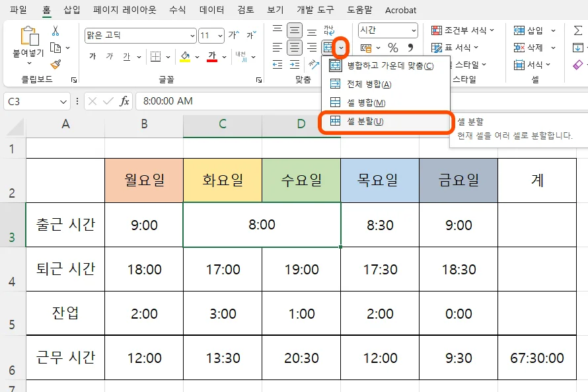Expand the Name Box C3 dropdown
The image size is (588, 392).
point(63,102)
